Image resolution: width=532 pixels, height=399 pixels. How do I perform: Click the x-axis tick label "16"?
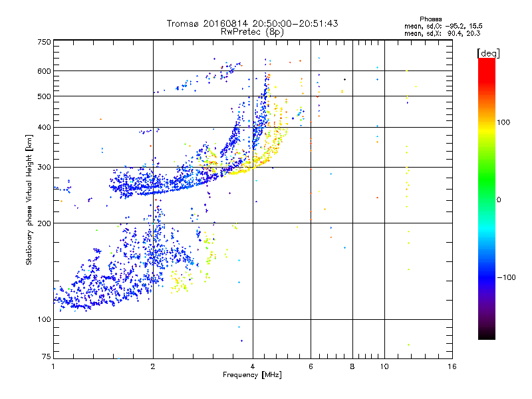coord(452,366)
